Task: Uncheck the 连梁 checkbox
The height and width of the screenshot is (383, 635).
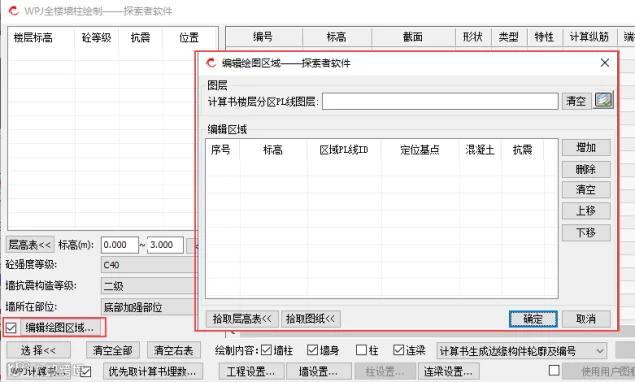Action: click(x=399, y=350)
